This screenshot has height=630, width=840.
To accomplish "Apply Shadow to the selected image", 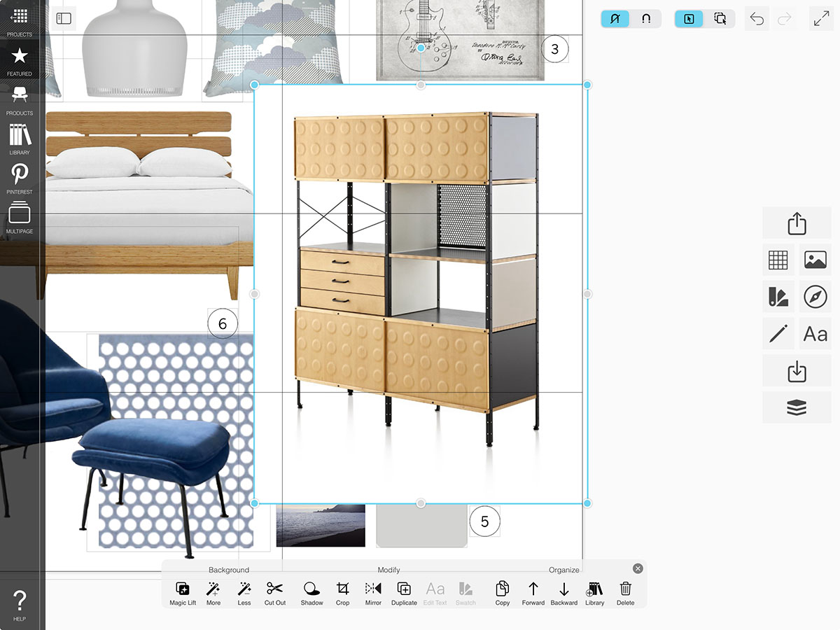I will 311,592.
